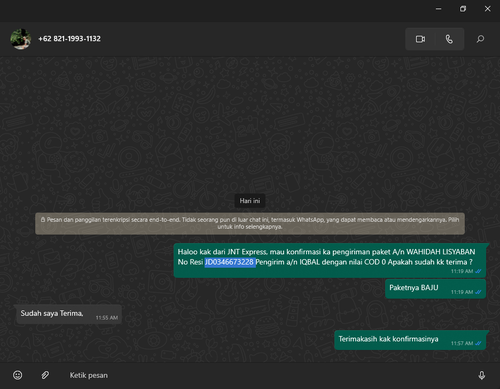Select the 'Sudah saya Terima.' message
Viewport: 500px width, 389px height.
[x=69, y=314]
